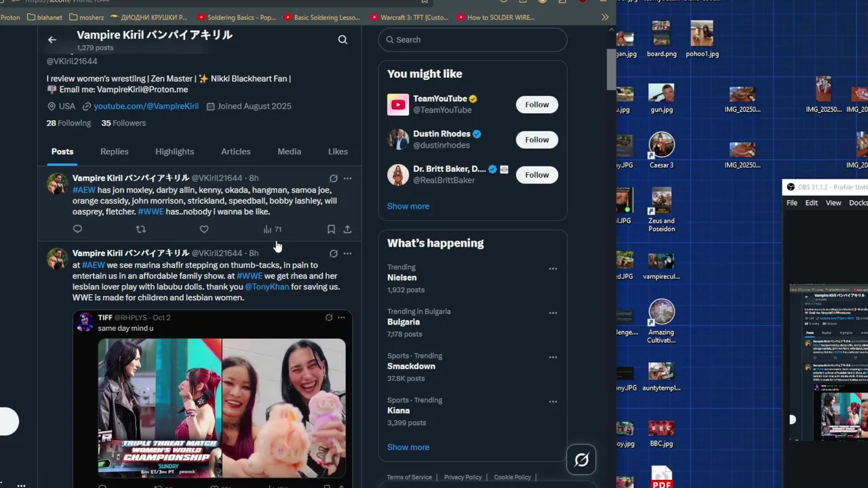Switch to the Highlights tab

pyautogui.click(x=174, y=152)
